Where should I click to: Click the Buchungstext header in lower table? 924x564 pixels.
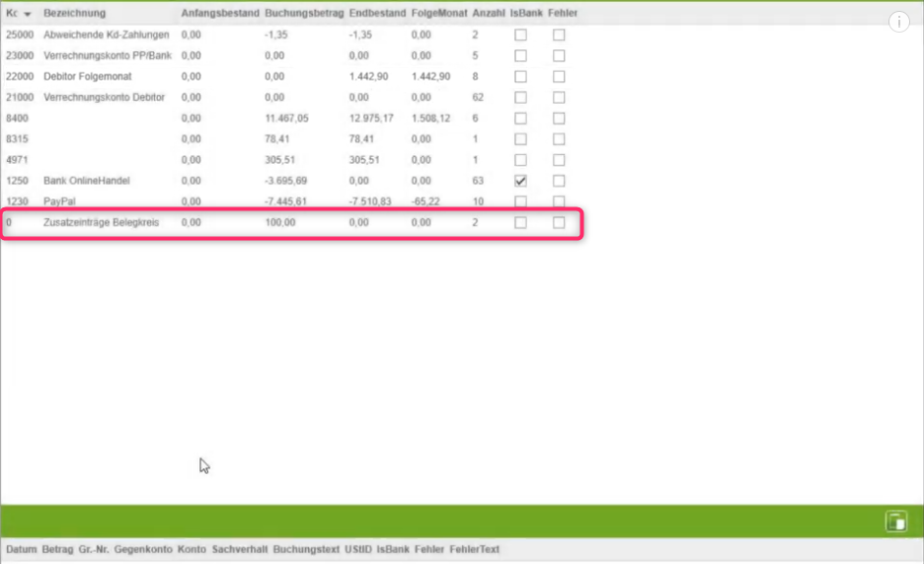pyautogui.click(x=306, y=549)
